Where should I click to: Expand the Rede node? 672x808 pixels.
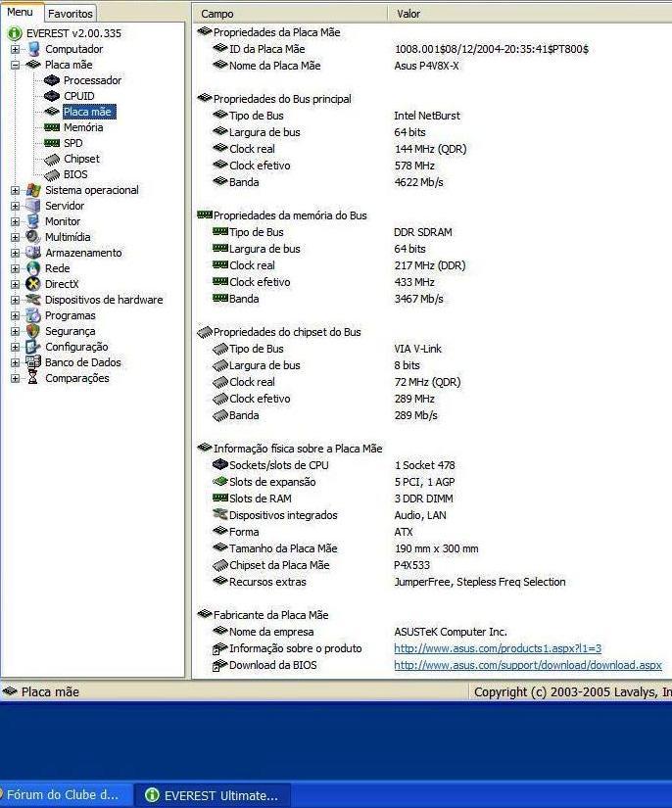point(15,268)
